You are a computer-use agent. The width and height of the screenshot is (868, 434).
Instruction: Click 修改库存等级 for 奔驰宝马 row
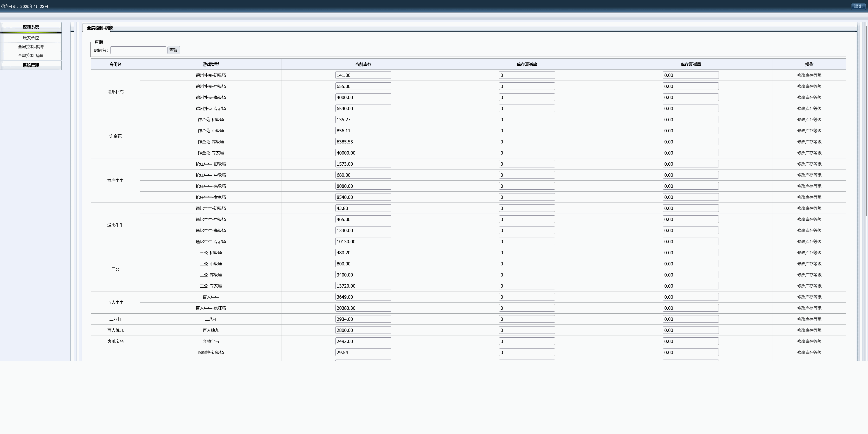[x=809, y=341]
